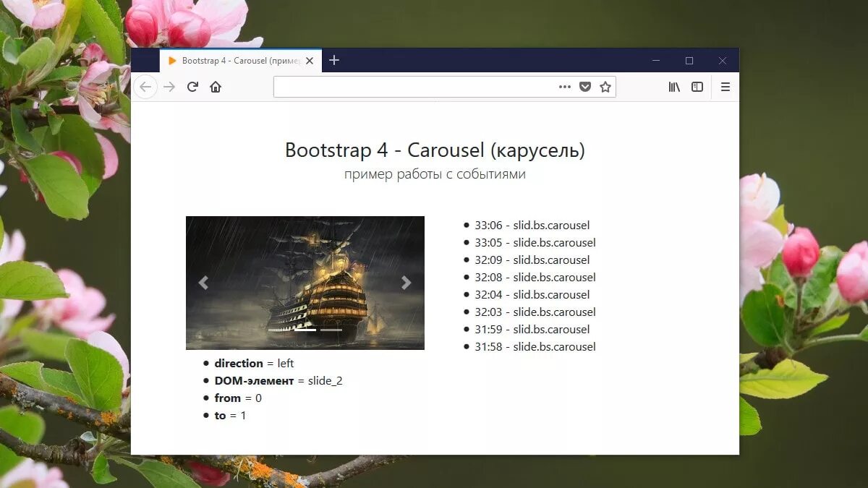Click the from = 0 line
The image size is (868, 488).
tap(238, 398)
